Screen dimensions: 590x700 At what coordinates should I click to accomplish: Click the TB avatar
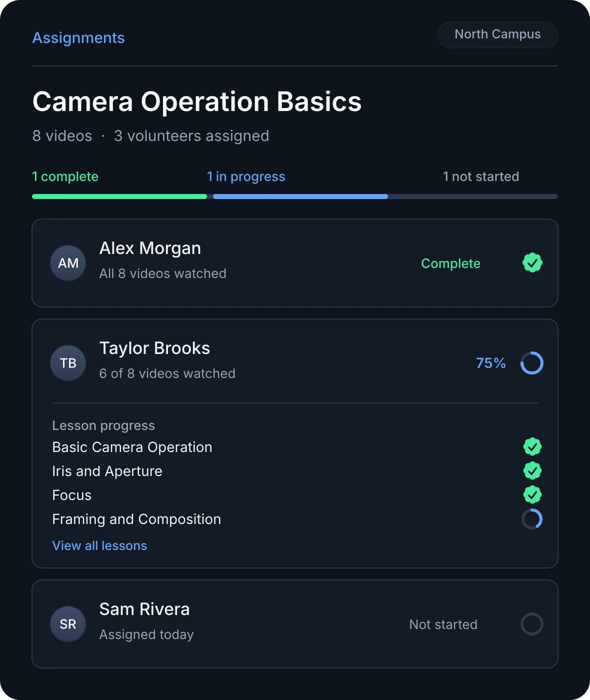[x=68, y=363]
